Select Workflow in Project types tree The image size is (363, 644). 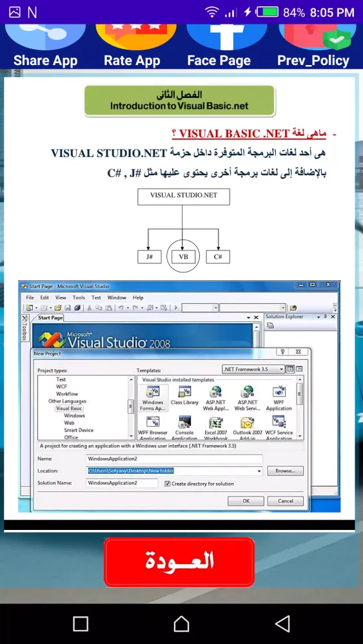pyautogui.click(x=67, y=394)
